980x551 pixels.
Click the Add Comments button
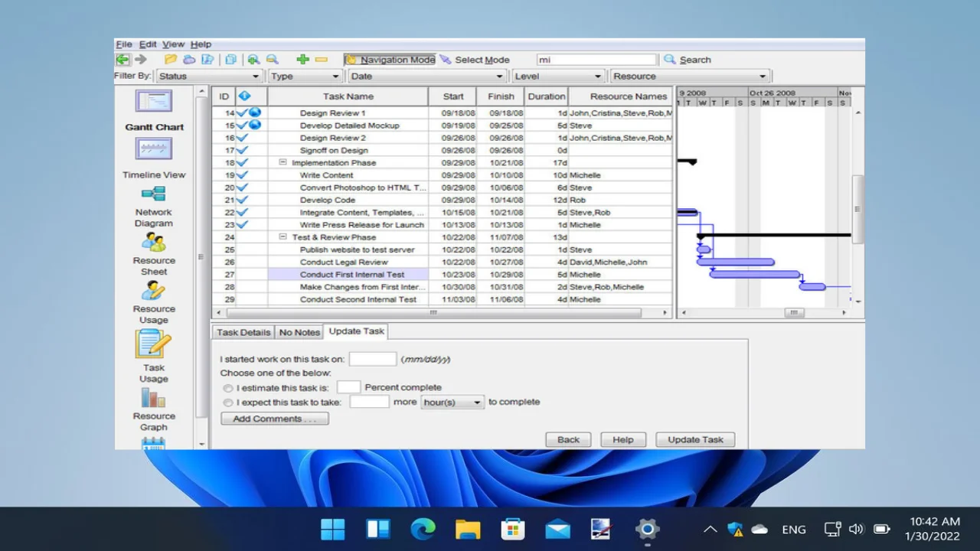tap(275, 419)
